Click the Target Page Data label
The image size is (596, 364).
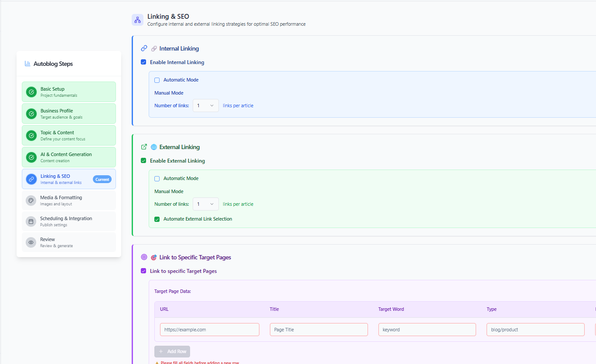(173, 291)
